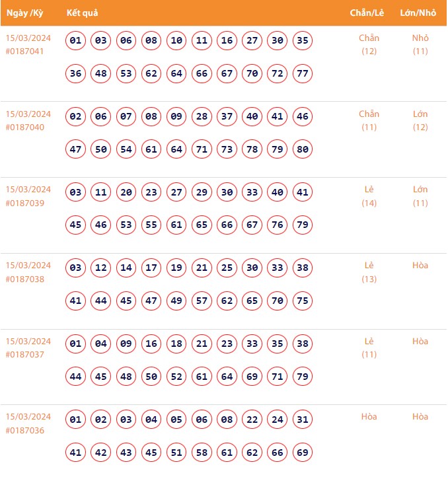Click number ball 58 in the last draw
The height and width of the screenshot is (477, 448).
202,453
